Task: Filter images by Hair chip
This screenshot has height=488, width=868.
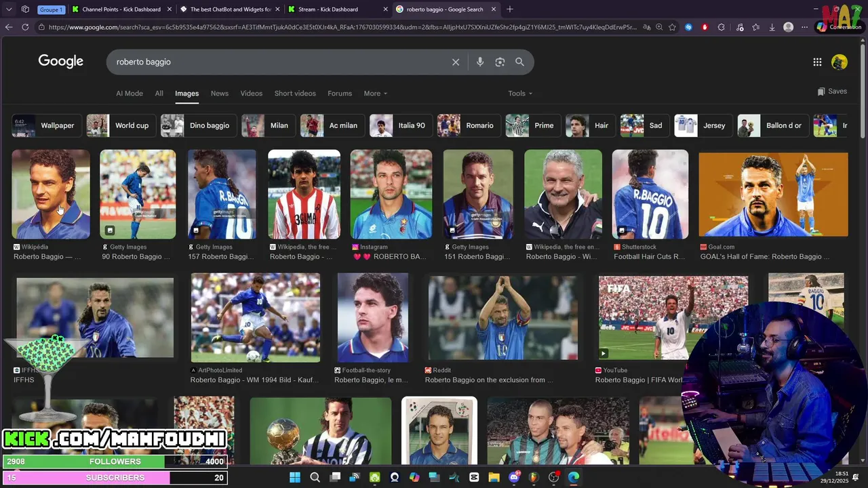Action: point(590,125)
